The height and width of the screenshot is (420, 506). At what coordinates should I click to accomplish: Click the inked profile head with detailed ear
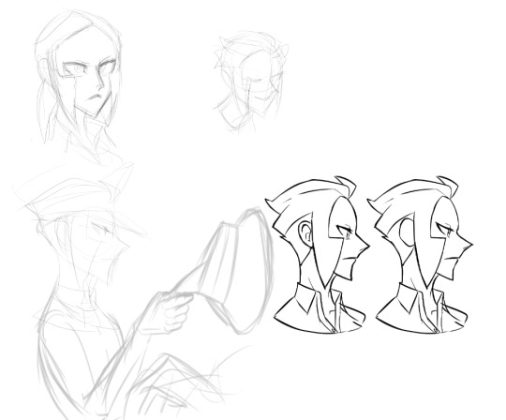pos(318,255)
